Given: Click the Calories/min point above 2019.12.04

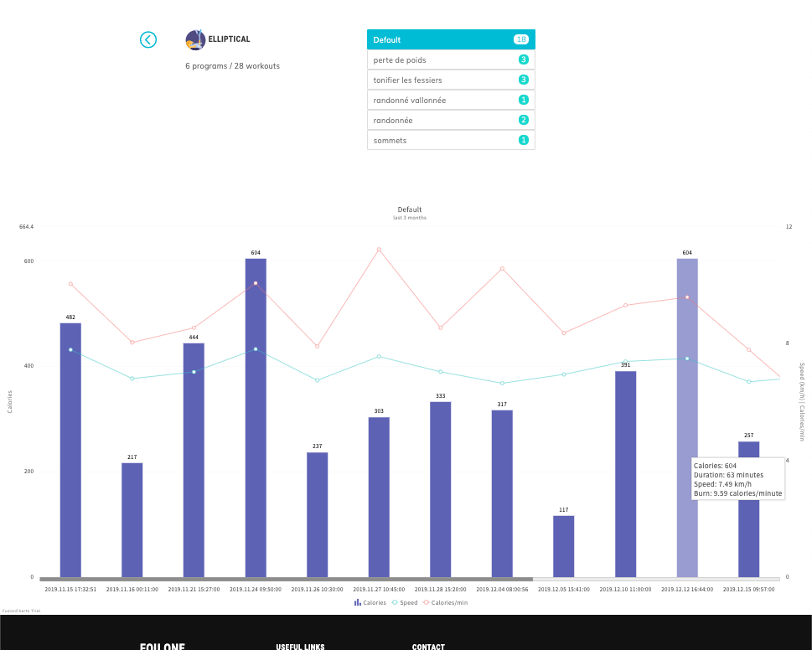Looking at the screenshot, I should point(502,269).
